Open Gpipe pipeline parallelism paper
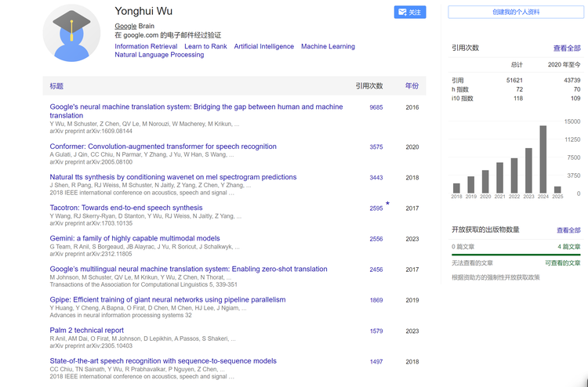The width and height of the screenshot is (588, 387). click(168, 300)
